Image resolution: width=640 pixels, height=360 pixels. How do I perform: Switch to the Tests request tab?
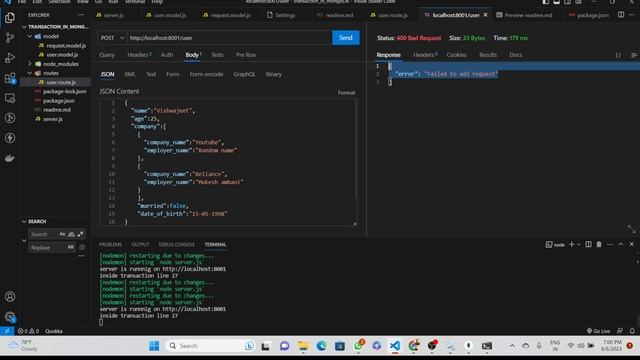(217, 55)
